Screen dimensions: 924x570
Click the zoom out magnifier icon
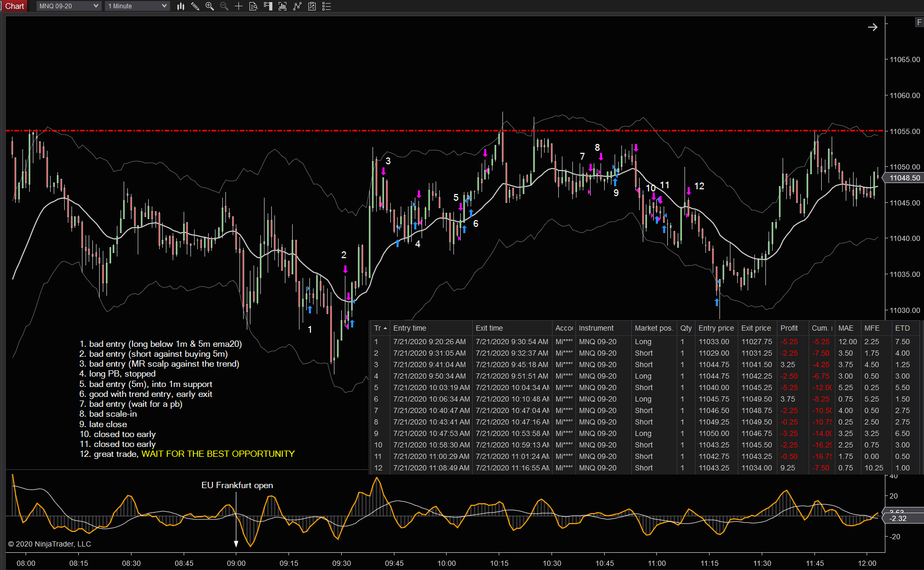pos(224,6)
